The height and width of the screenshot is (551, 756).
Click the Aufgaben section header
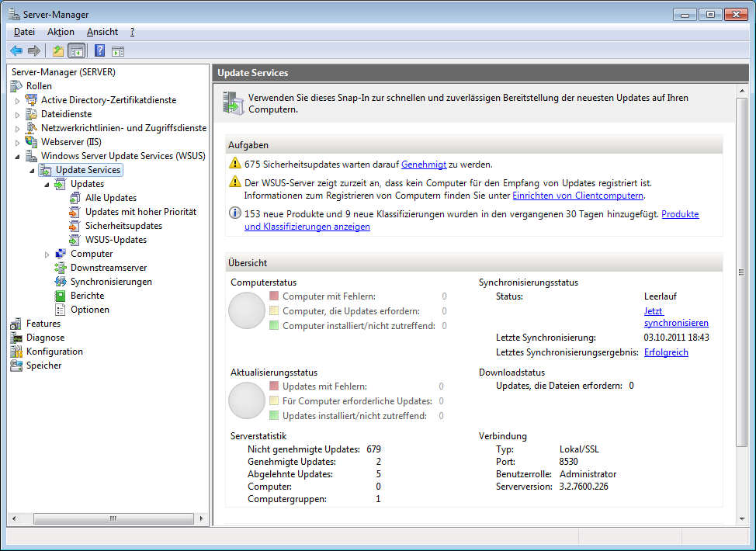(x=474, y=144)
